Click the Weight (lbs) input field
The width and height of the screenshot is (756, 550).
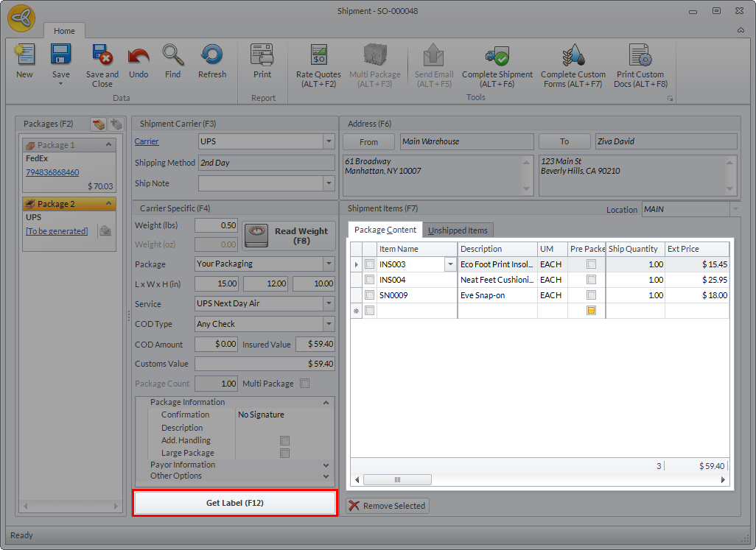[216, 225]
